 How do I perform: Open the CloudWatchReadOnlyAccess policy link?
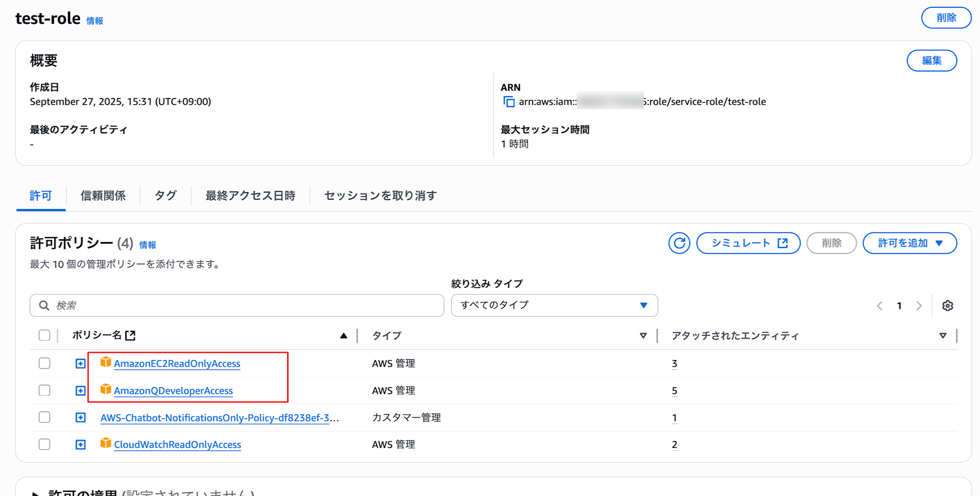coord(177,445)
